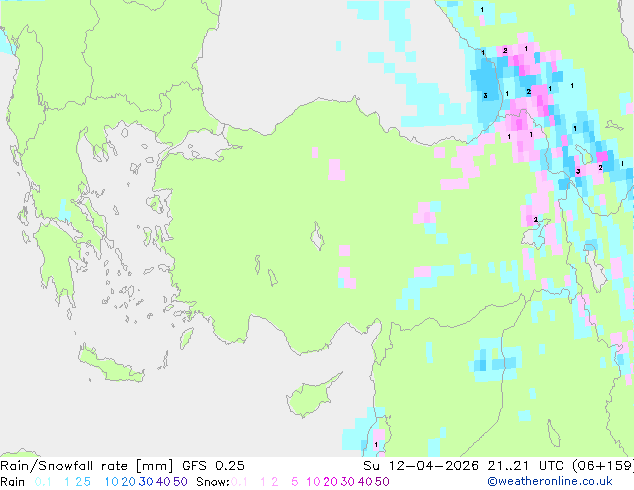
Task: Pick the Rain legend value 20
Action: click(x=128, y=482)
